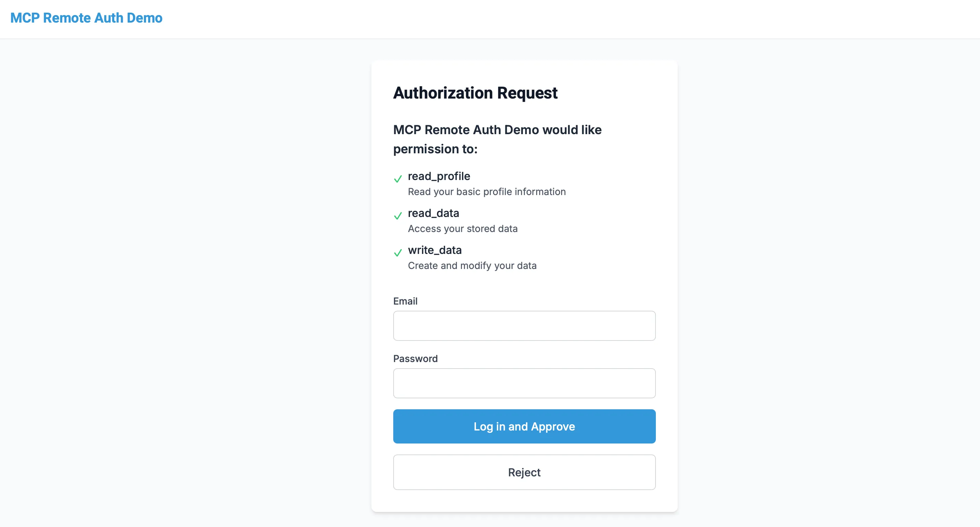
Task: Click the permission request description text
Action: tap(497, 139)
